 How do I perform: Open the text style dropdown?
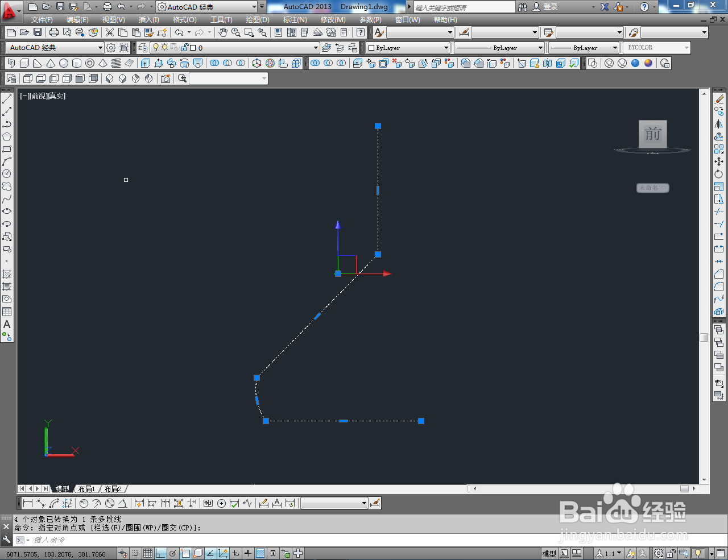(x=421, y=32)
